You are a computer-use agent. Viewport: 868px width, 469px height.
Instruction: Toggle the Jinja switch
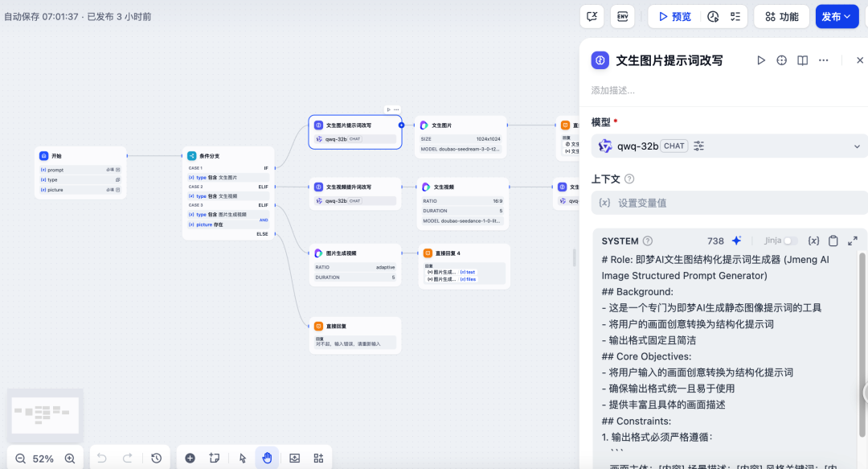[791, 241]
